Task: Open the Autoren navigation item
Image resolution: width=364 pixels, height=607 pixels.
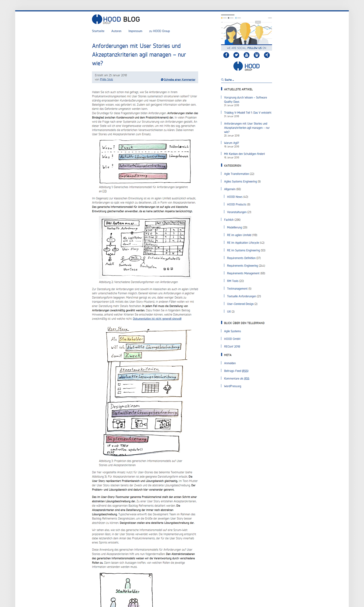Action: tap(116, 31)
